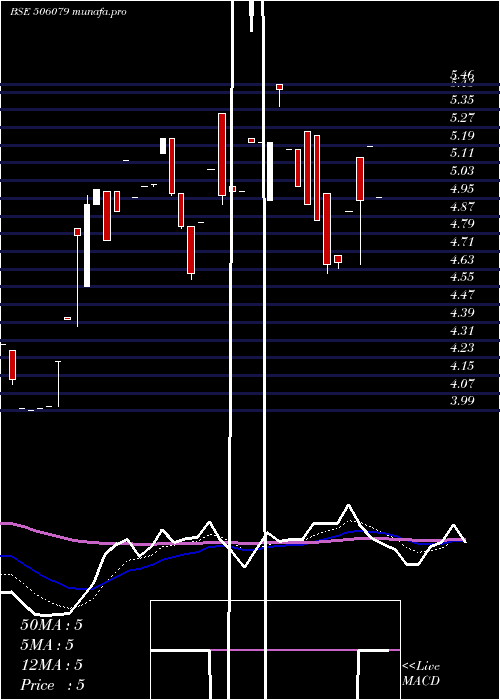Click the 4.47 price axis label
The height and width of the screenshot is (700, 500).
coord(462,295)
